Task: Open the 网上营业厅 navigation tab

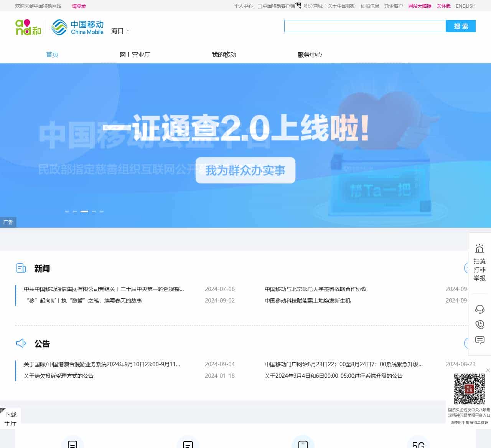Action: click(135, 55)
